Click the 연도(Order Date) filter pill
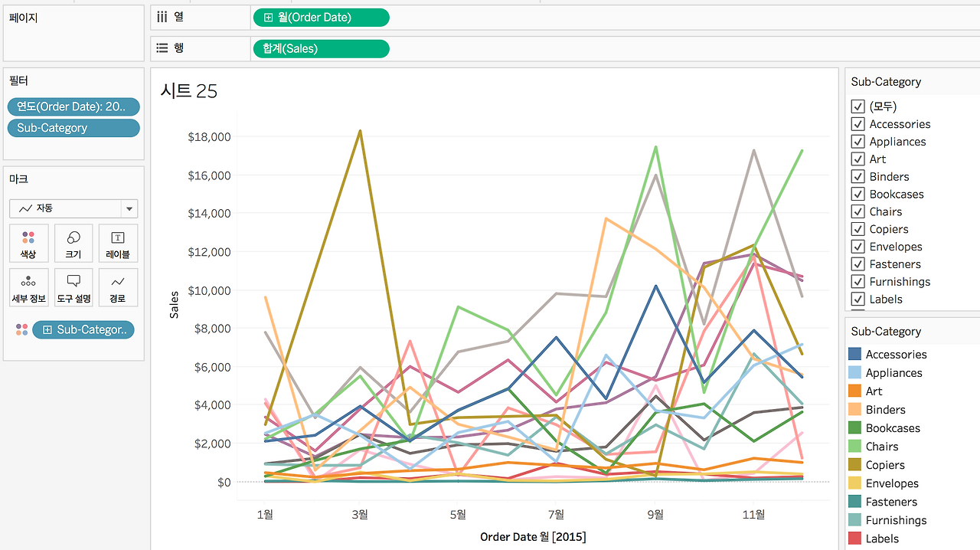Screen dimensions: 980x550 click(x=73, y=107)
